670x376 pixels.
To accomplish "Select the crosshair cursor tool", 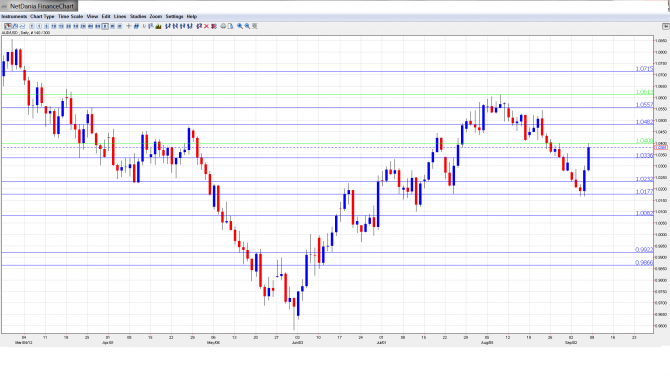I will click(x=129, y=26).
